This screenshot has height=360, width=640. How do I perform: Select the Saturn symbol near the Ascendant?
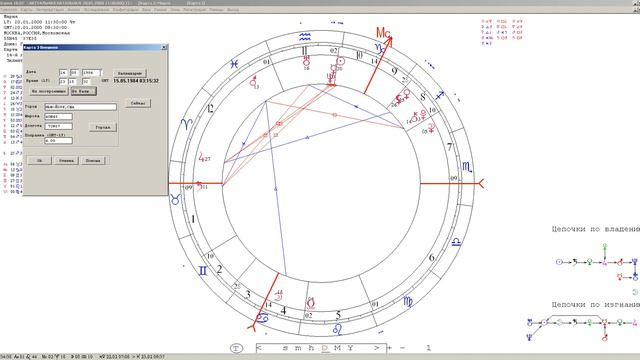[x=199, y=186]
